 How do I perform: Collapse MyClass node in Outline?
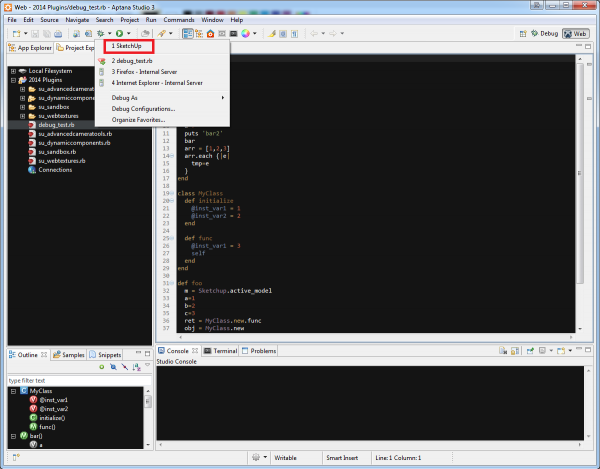coord(13,390)
